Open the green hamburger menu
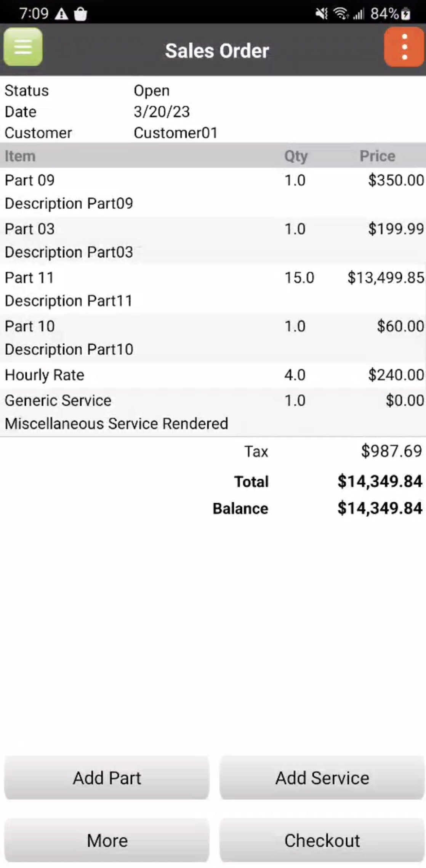The height and width of the screenshot is (868, 426). [23, 47]
